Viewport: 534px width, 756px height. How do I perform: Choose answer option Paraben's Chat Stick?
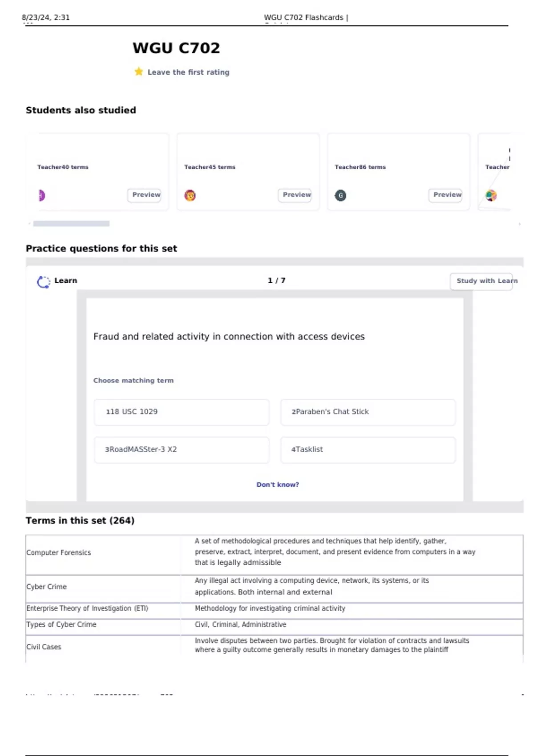[368, 412]
